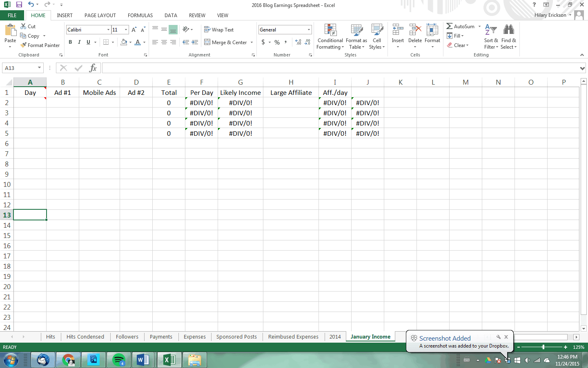Open Sort & Filter menu

[x=491, y=37]
